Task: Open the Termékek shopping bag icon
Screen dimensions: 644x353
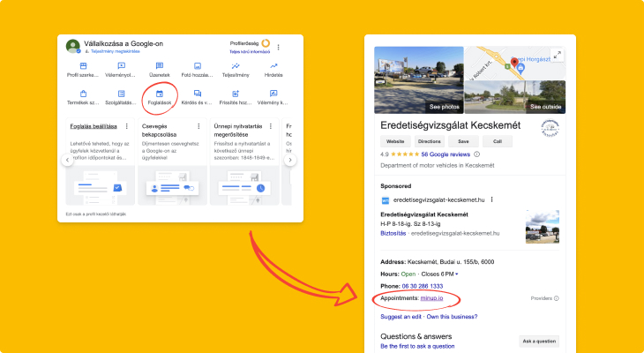Action: (84, 94)
